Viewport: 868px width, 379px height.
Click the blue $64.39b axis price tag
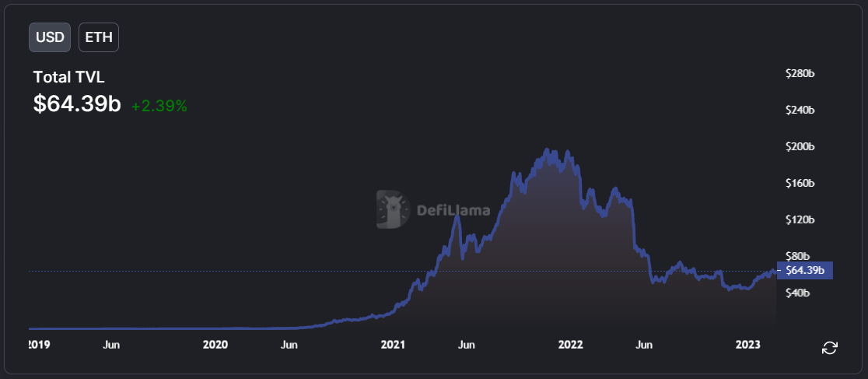[x=804, y=271]
